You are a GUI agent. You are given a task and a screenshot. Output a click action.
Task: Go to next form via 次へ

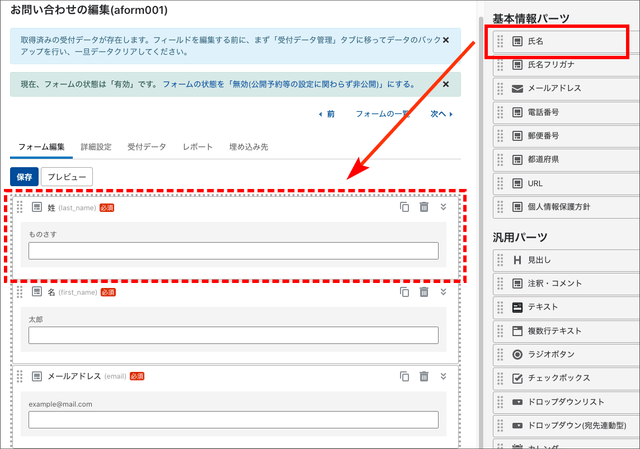pyautogui.click(x=442, y=114)
